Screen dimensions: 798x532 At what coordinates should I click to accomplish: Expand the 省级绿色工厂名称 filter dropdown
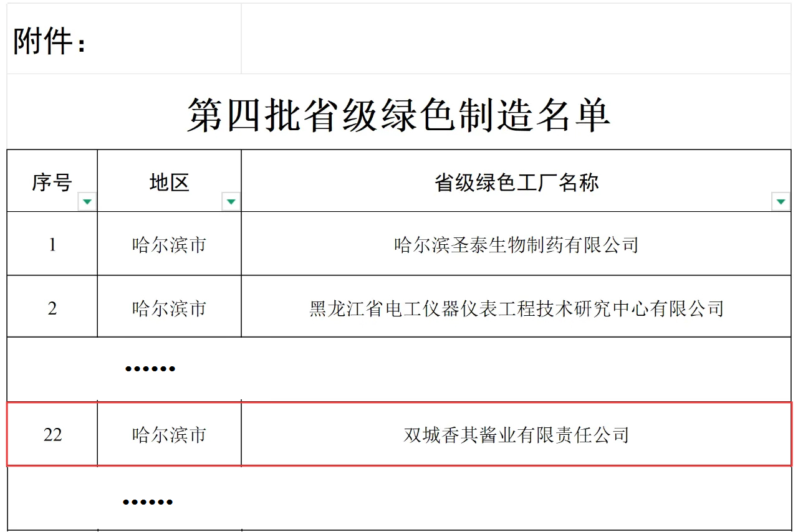781,201
